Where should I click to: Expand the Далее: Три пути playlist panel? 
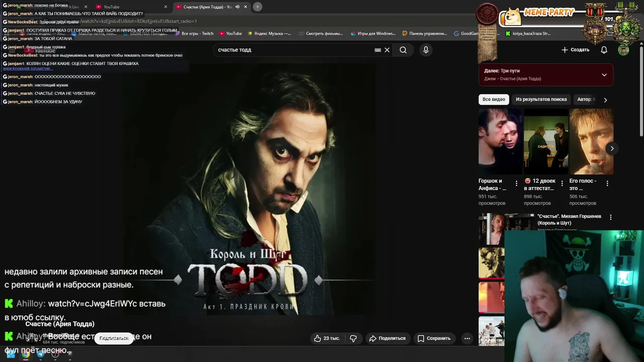click(x=604, y=75)
